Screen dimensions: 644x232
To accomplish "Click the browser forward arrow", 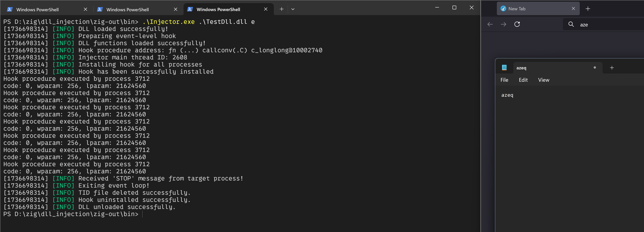I will (504, 24).
